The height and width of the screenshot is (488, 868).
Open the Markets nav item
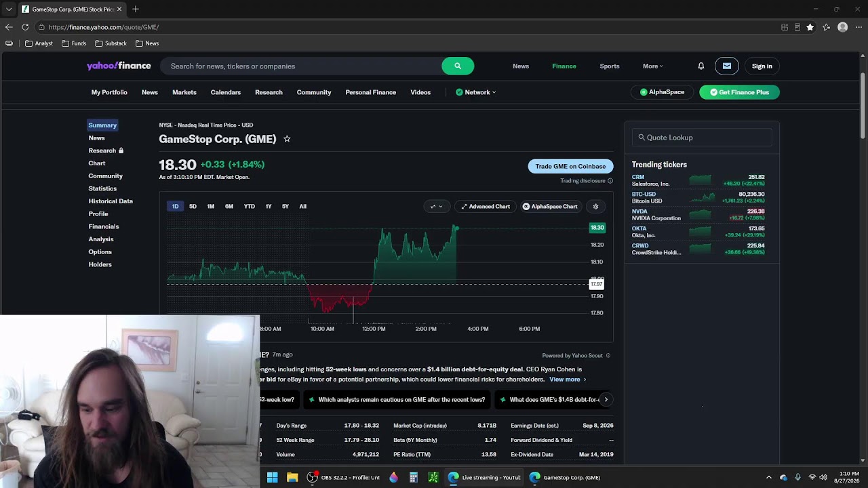pyautogui.click(x=184, y=92)
